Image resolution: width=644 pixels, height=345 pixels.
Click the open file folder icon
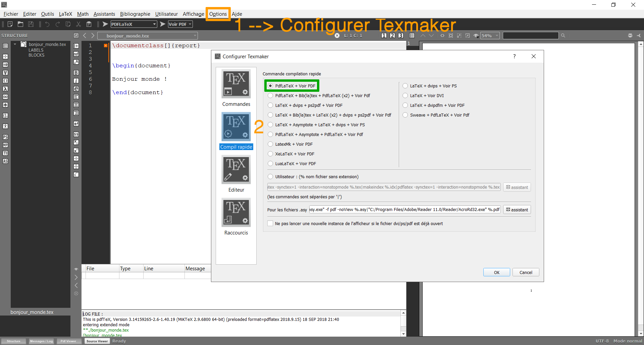coord(20,24)
